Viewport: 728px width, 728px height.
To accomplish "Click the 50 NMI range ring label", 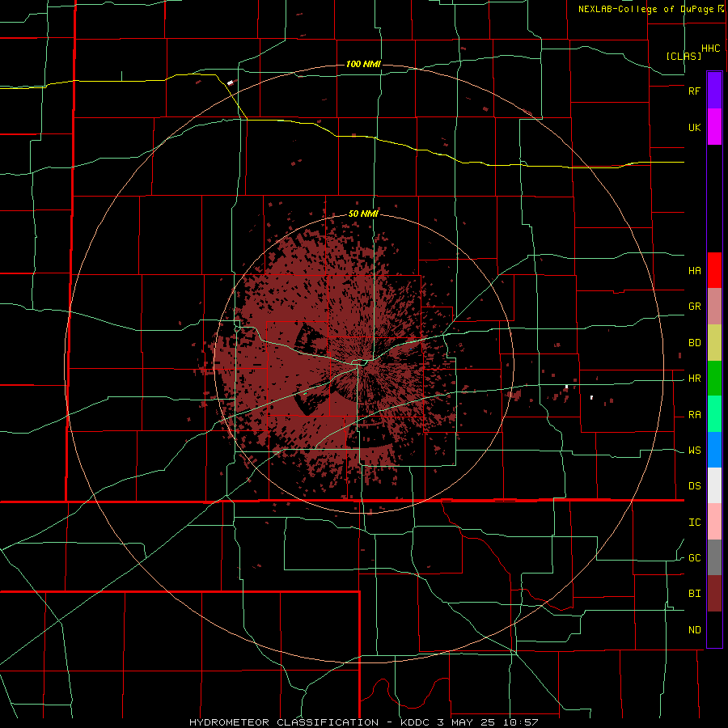I will click(x=363, y=214).
